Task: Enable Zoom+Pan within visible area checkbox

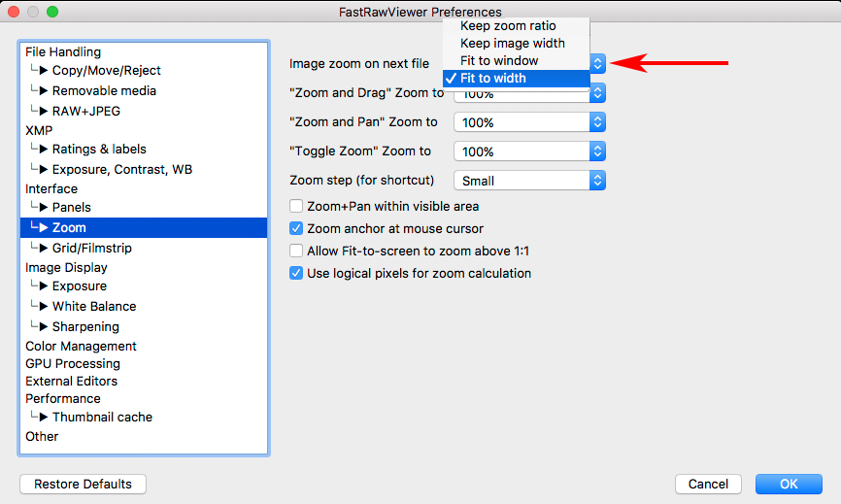Action: 297,206
